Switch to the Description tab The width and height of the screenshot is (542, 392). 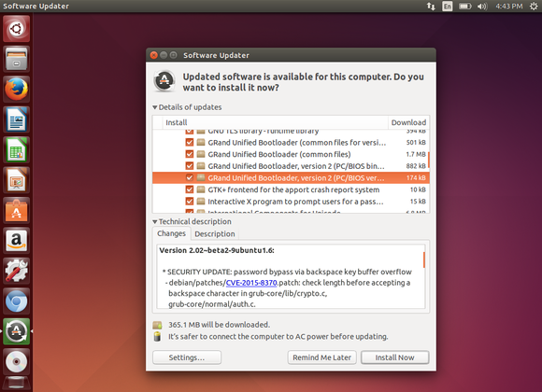click(x=215, y=234)
